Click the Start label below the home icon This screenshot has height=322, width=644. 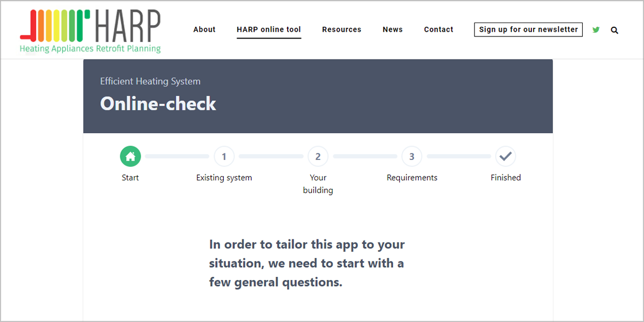point(130,177)
